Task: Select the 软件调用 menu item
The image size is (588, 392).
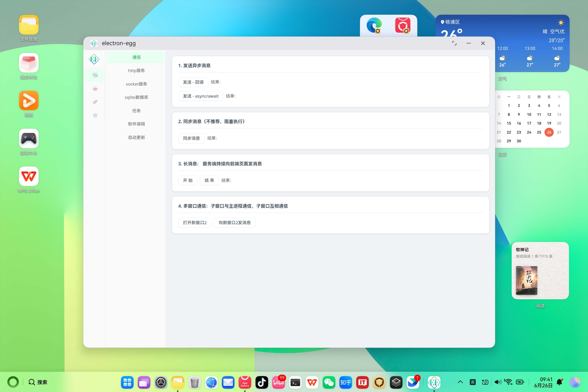Action: tap(137, 124)
